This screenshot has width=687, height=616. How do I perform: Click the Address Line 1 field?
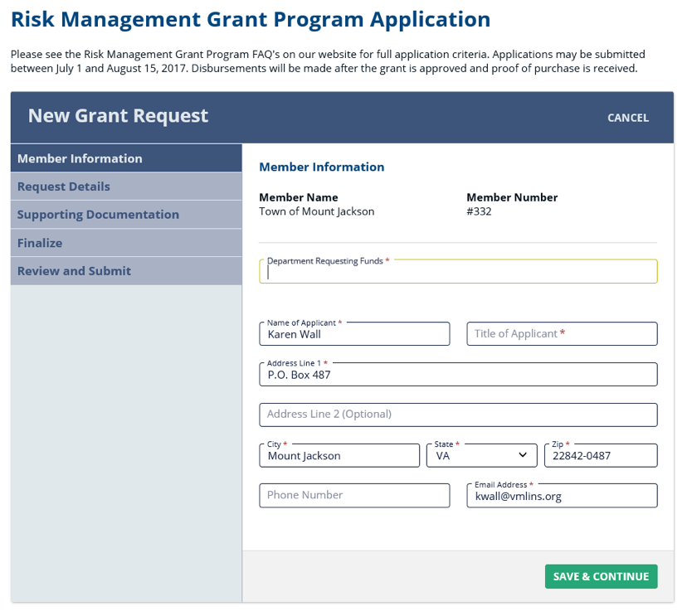coord(458,375)
